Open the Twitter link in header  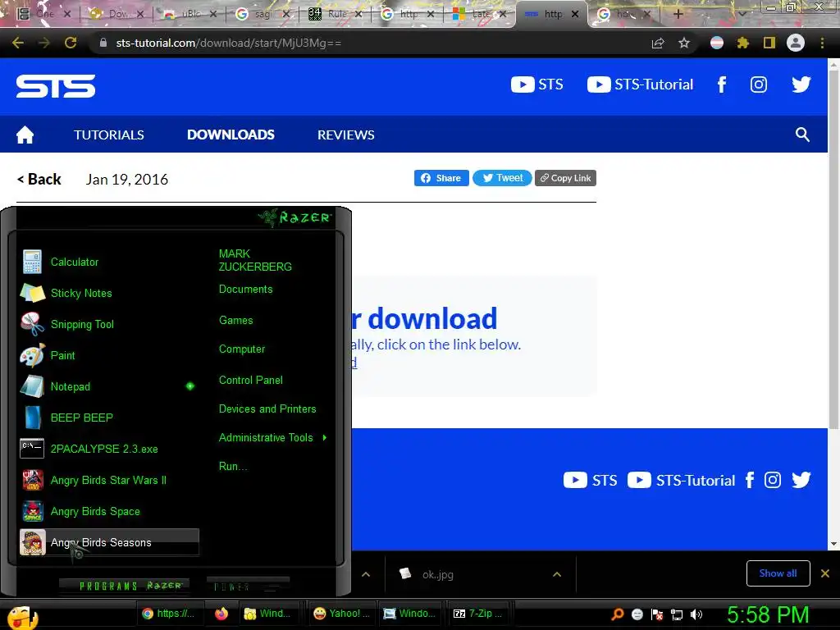pos(801,84)
